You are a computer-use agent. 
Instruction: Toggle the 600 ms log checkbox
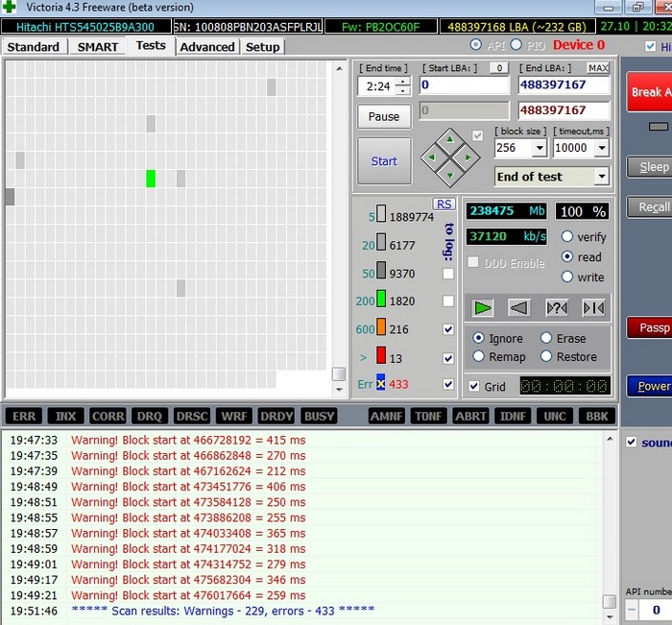click(x=448, y=329)
